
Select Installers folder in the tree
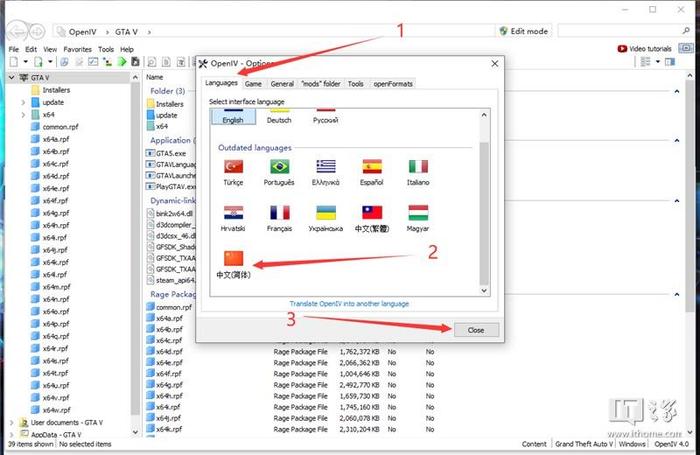(x=56, y=90)
